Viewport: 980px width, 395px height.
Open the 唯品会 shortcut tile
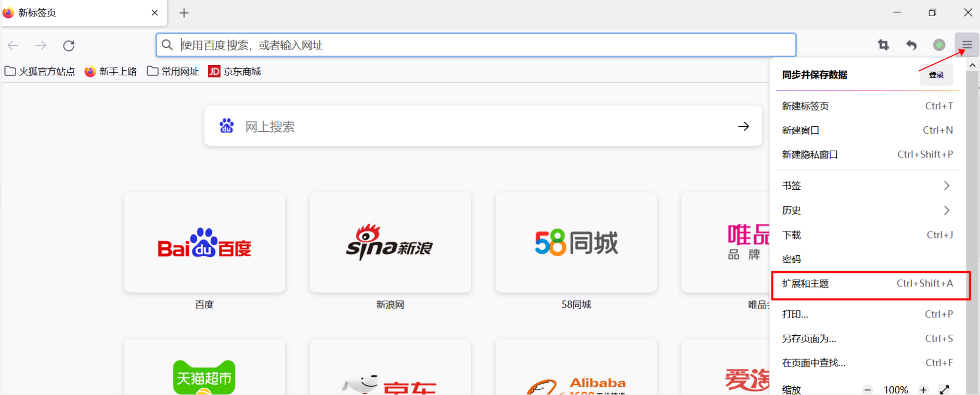[x=726, y=243]
